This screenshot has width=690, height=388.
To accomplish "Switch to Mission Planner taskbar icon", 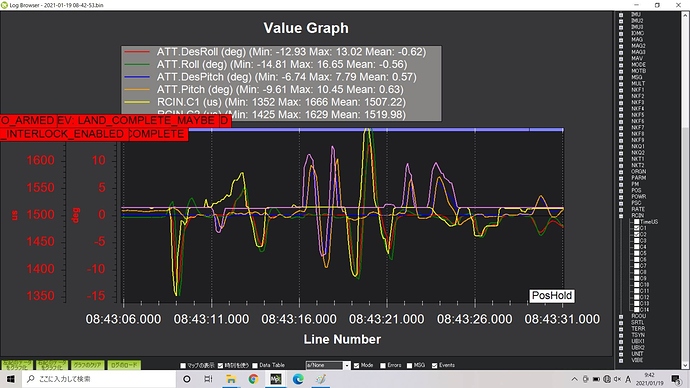I will pos(275,379).
